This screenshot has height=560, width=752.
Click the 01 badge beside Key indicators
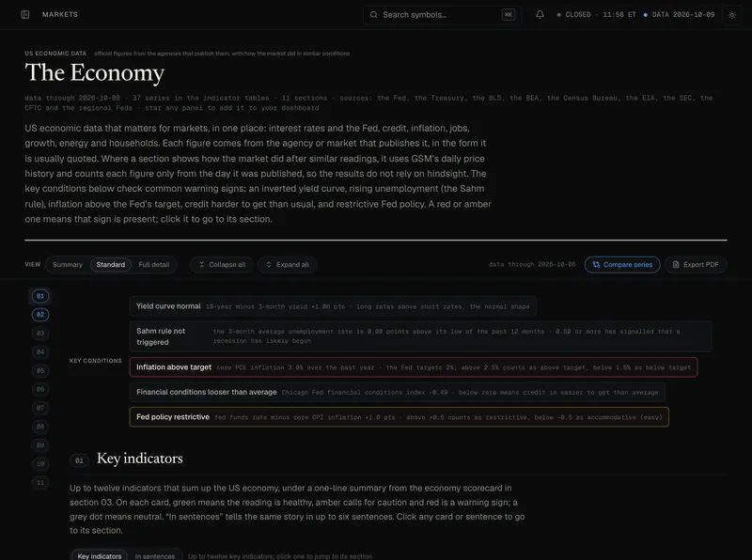coord(79,460)
